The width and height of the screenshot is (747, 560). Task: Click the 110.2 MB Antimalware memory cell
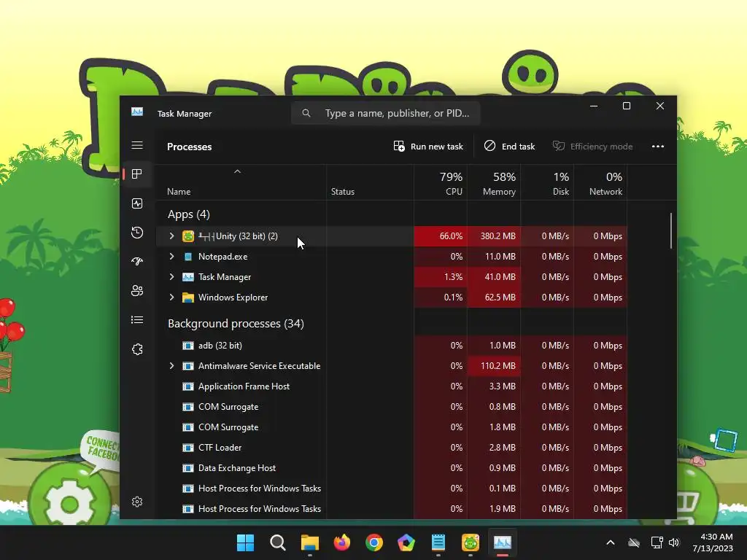click(x=494, y=366)
